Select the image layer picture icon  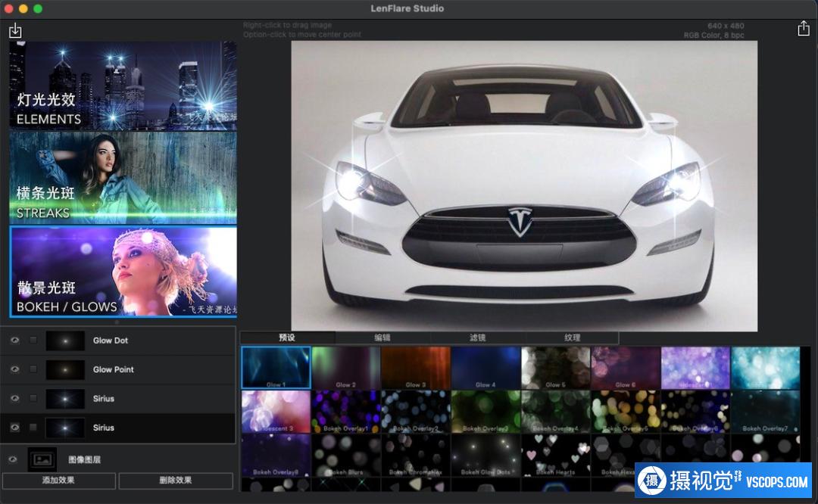coord(42,459)
